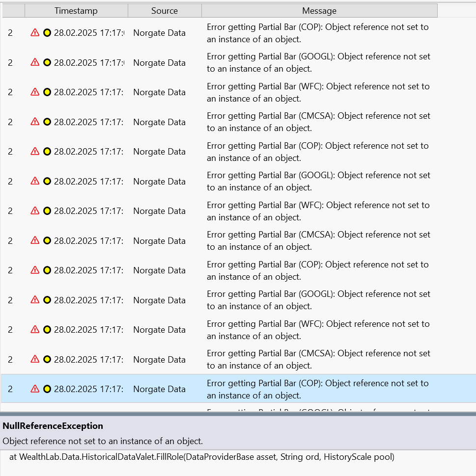Click the blank first column header

13,11
